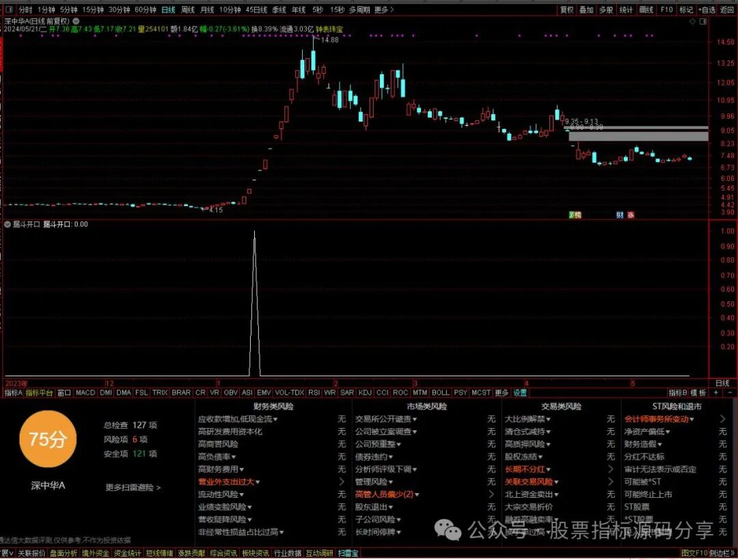Screen dimensions: 738x560
Task: Select the BOLL indicator
Action: (441, 392)
